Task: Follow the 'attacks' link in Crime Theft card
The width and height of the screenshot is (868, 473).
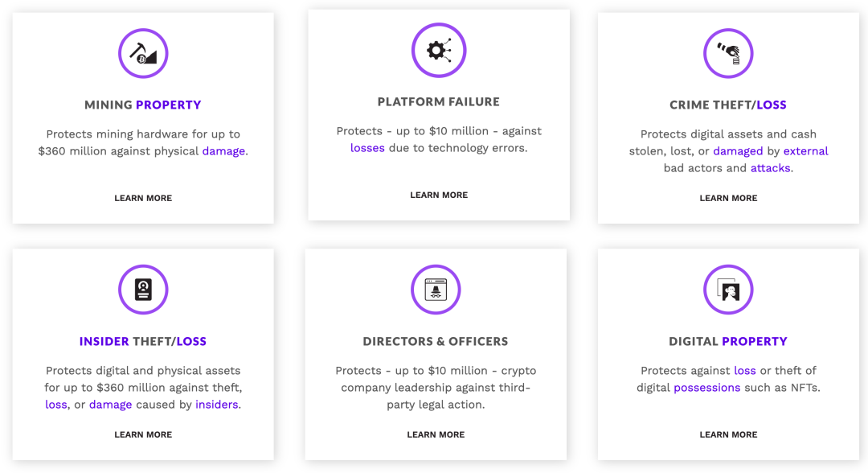Action: [770, 168]
